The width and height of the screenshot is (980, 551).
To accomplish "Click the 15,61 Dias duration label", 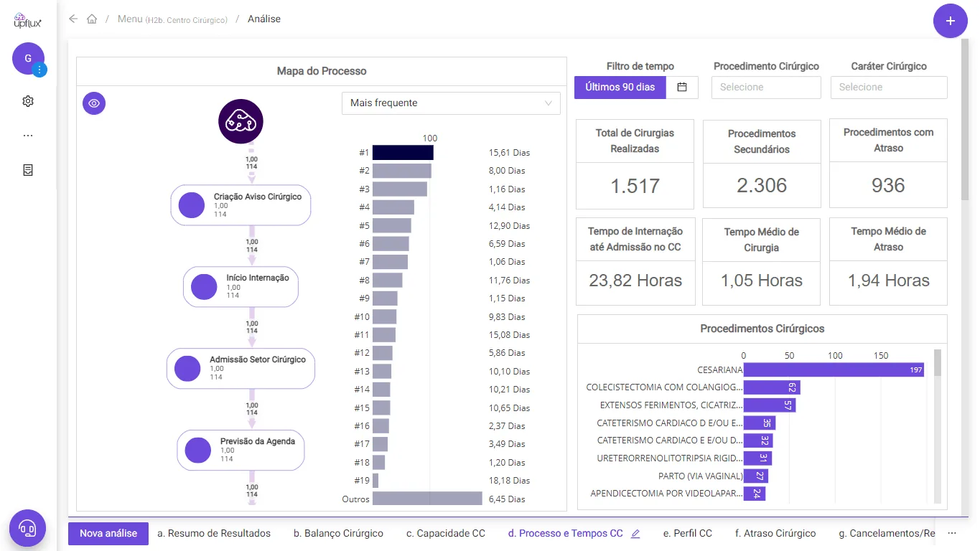I will coord(510,153).
